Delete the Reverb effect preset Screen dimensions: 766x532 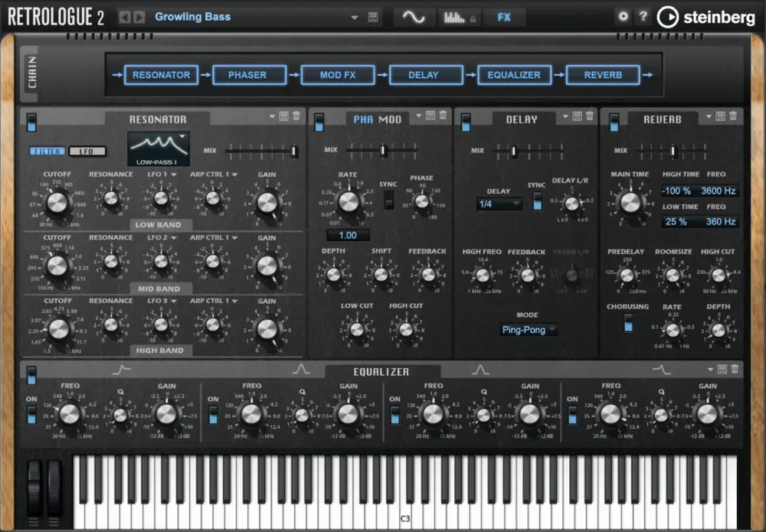pos(732,115)
